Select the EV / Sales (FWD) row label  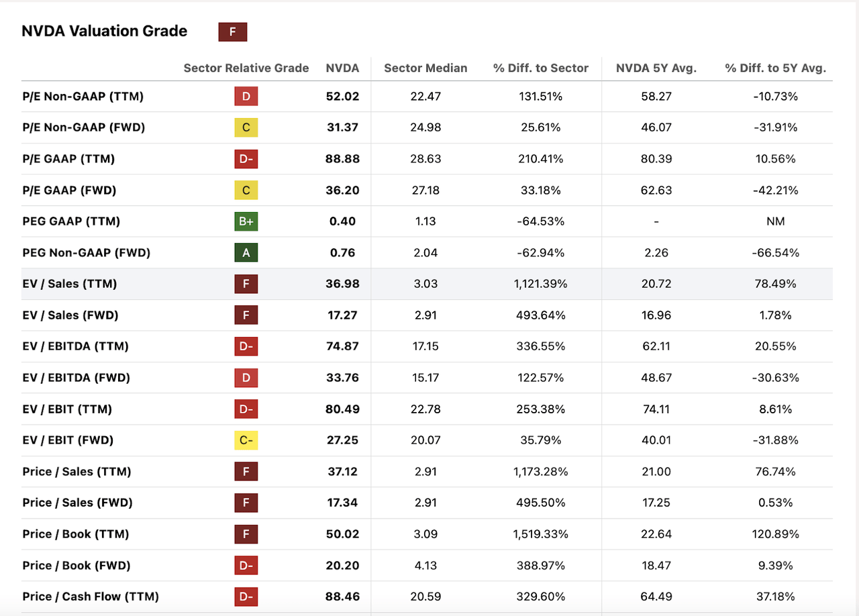pos(70,315)
